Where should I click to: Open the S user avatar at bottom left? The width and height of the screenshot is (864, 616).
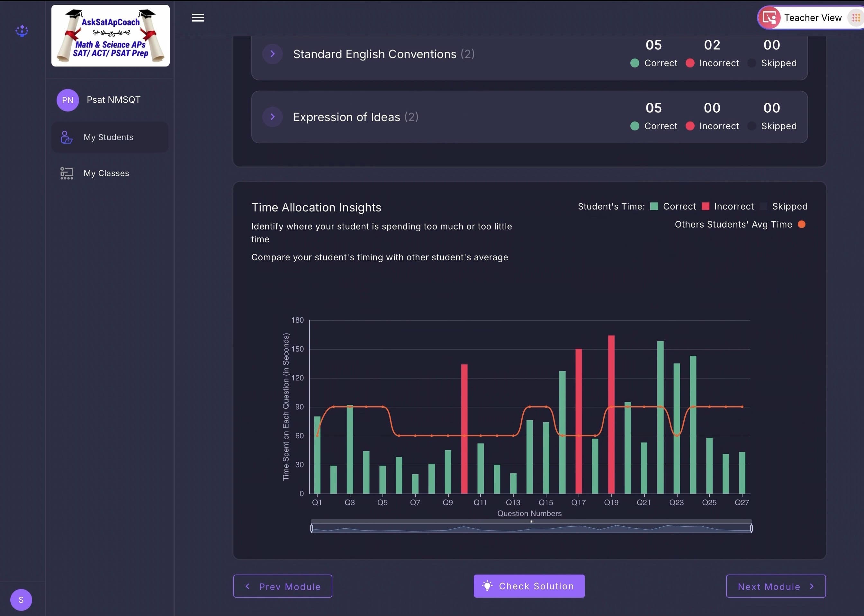pyautogui.click(x=21, y=600)
